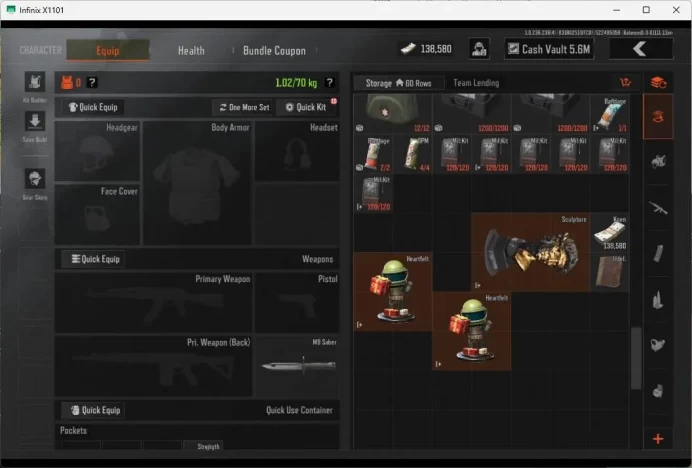Filter storage by magazine icon
Image resolution: width=692 pixels, height=468 pixels.
[x=658, y=253]
